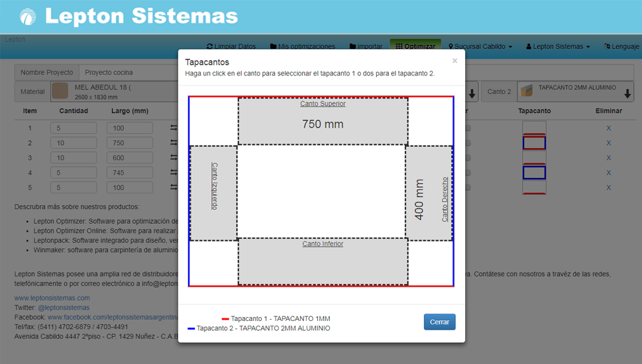Click the Canto 2 tapacanto material icon
The width and height of the screenshot is (642, 364).
[x=527, y=91]
